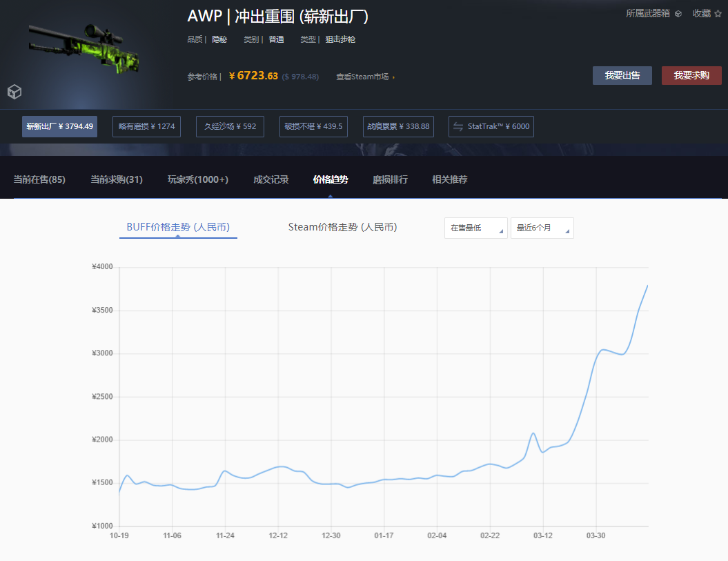Show the Steam价格走势 (人民币) chart
The width and height of the screenshot is (728, 561).
pyautogui.click(x=342, y=227)
